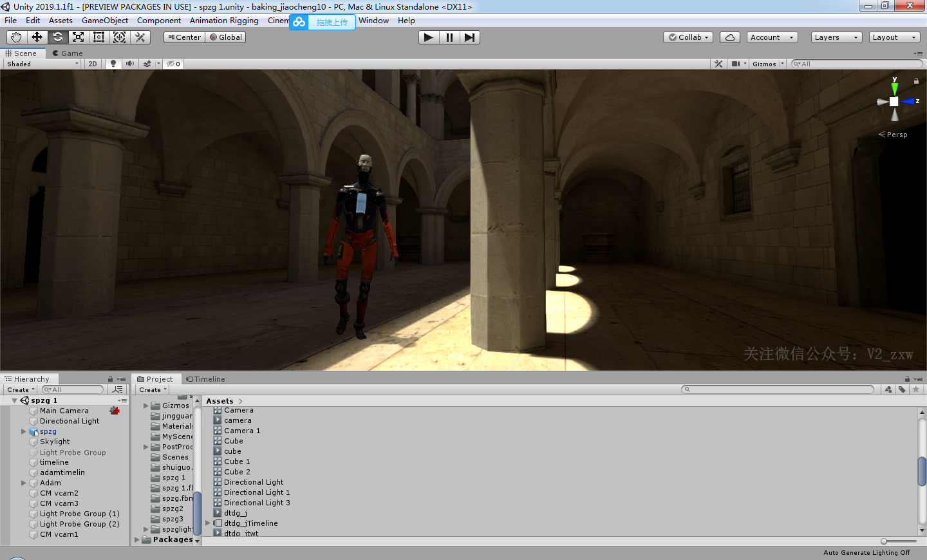
Task: Open the custom editor tools icon
Action: [140, 37]
